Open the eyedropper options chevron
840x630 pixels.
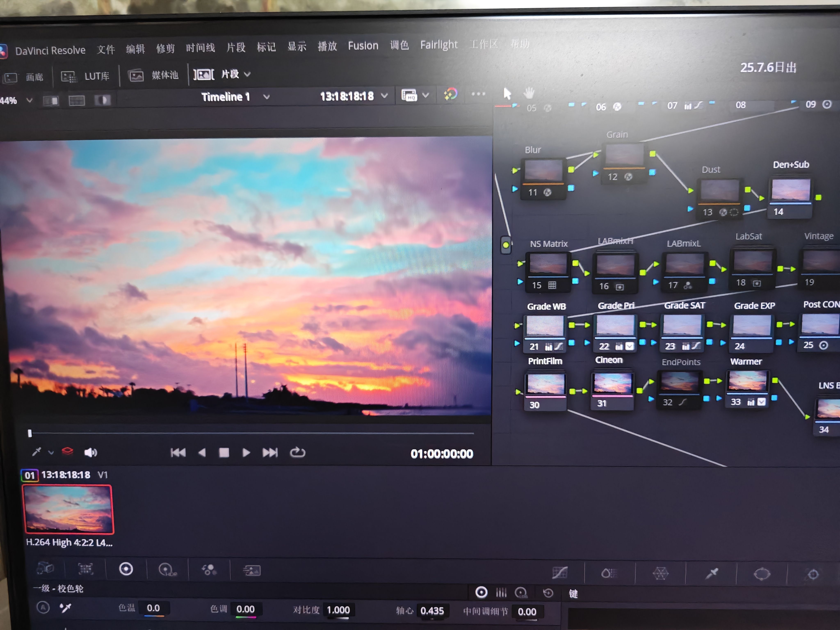(51, 452)
